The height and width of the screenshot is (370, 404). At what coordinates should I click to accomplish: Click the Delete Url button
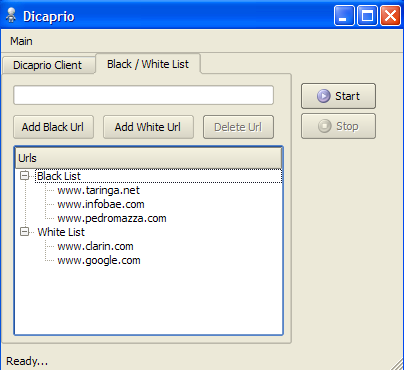click(238, 127)
